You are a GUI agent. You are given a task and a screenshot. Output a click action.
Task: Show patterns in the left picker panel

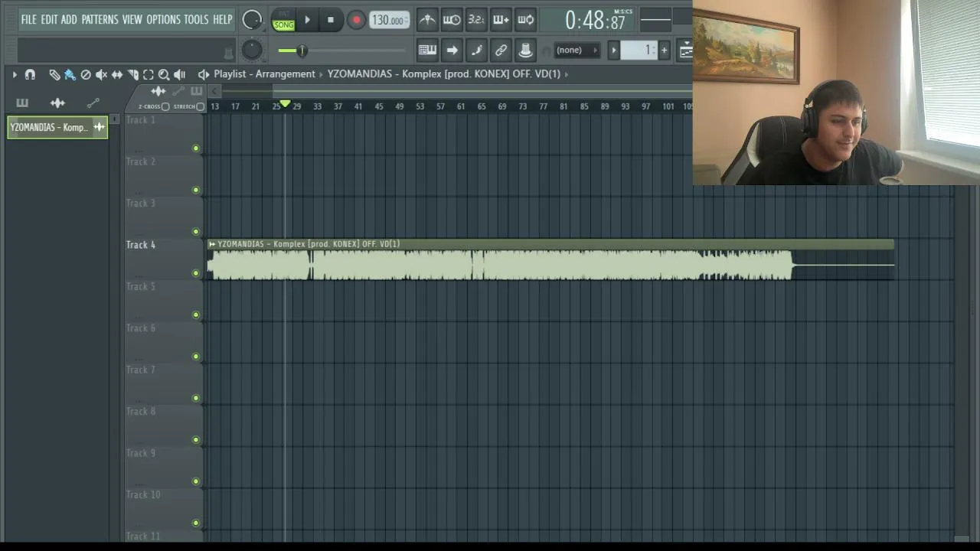[22, 103]
